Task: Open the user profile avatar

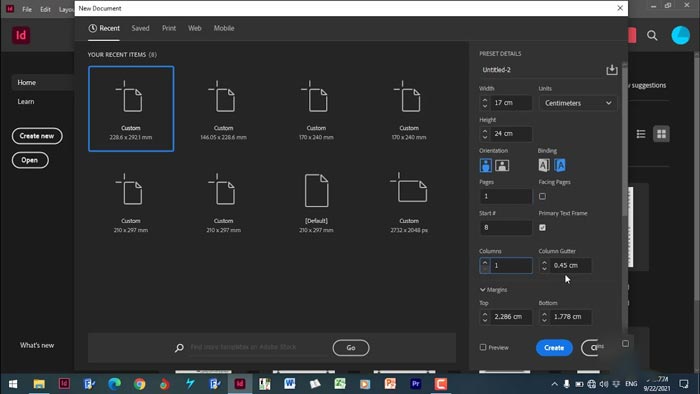Action: tap(681, 35)
